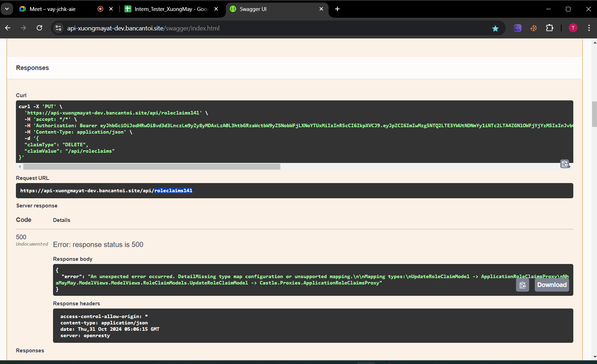Open the Chrome profile avatar
The height and width of the screenshot is (364, 597).
[573, 28]
